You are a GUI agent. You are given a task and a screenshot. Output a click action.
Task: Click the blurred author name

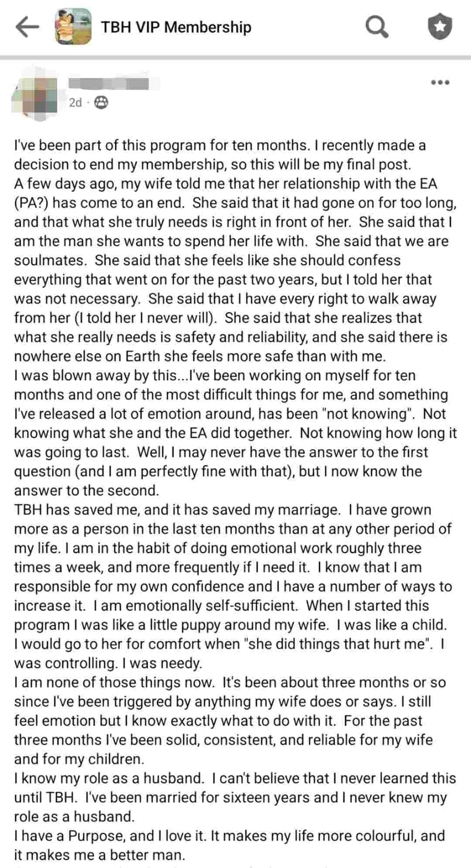click(109, 84)
